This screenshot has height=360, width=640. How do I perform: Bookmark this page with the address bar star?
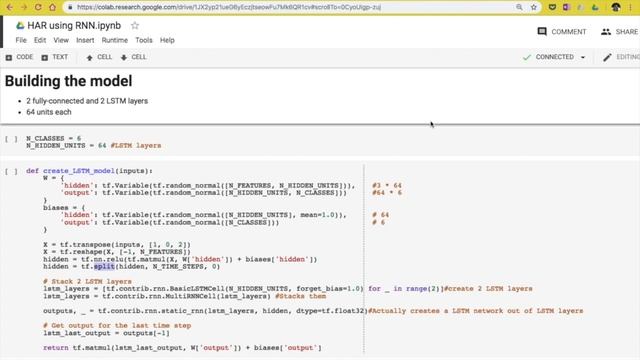pos(533,7)
